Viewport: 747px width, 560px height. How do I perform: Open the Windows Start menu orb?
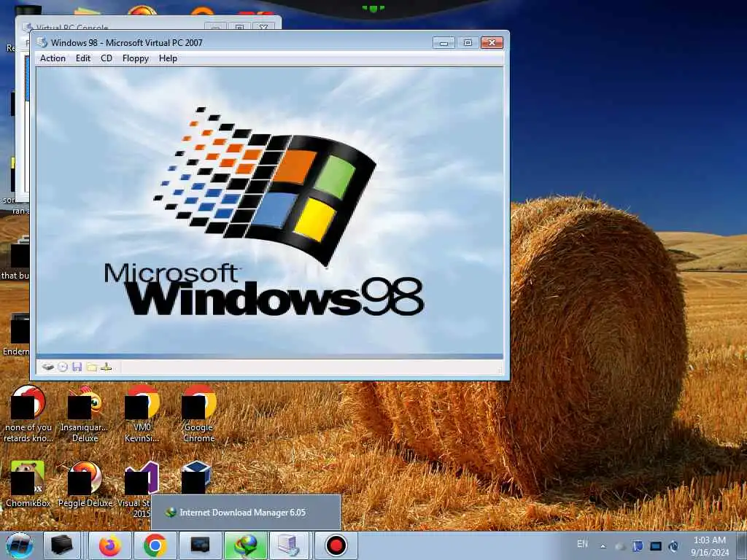point(20,545)
